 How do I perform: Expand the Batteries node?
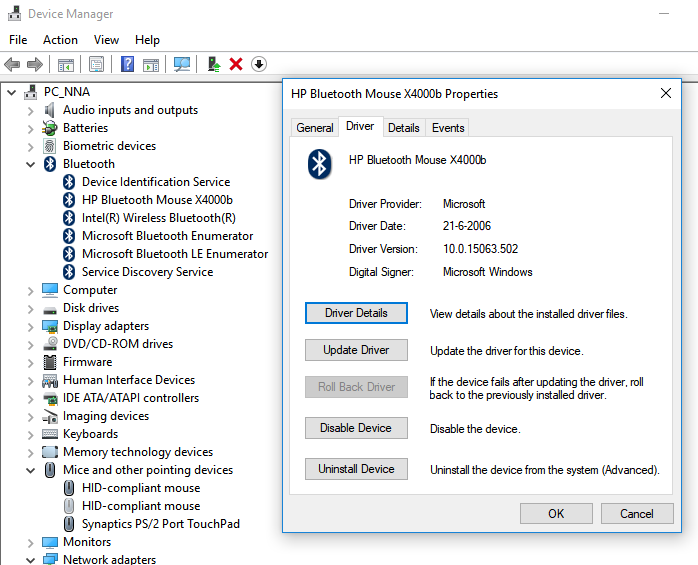[x=30, y=129]
